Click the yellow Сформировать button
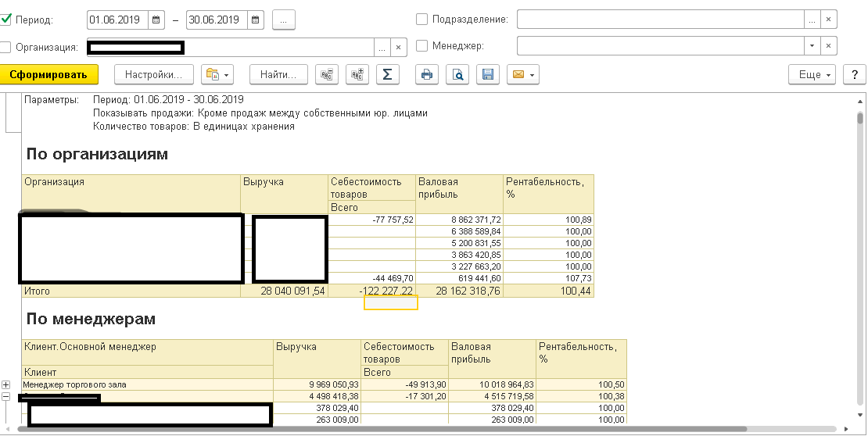Viewport: 868px width, 436px height. [x=48, y=75]
